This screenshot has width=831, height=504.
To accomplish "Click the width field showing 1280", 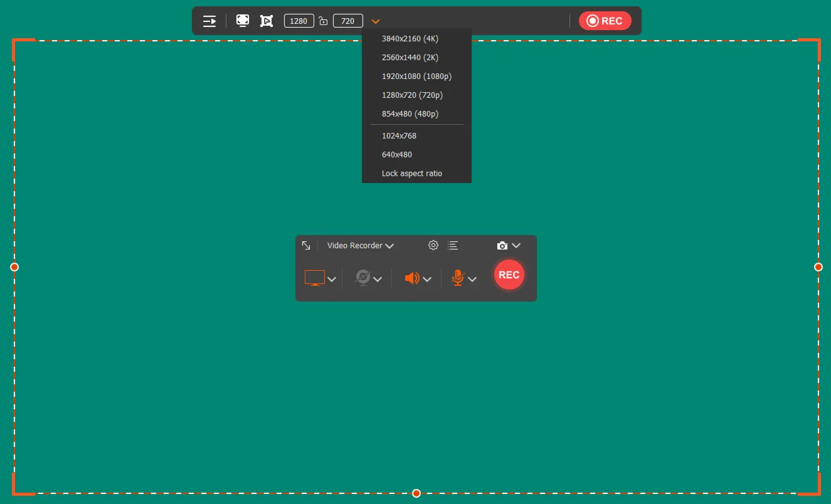I will point(299,21).
